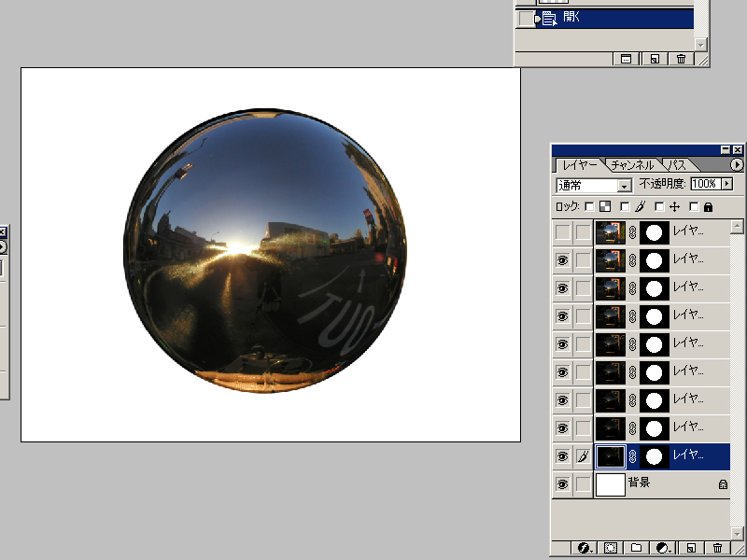Open the 通常 blend mode dropdown
Viewport: 747px width, 560px height.
tap(625, 185)
